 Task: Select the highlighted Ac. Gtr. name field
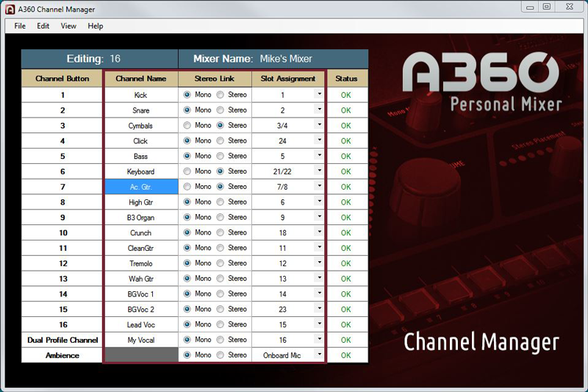141,187
